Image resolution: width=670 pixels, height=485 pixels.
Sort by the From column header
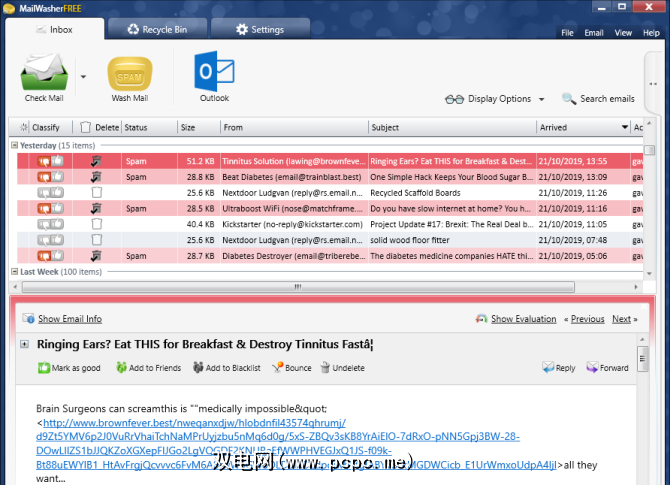294,127
